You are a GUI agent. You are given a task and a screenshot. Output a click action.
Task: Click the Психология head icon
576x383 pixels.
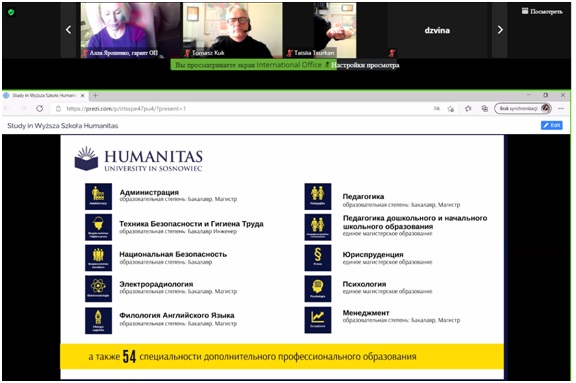coord(318,289)
